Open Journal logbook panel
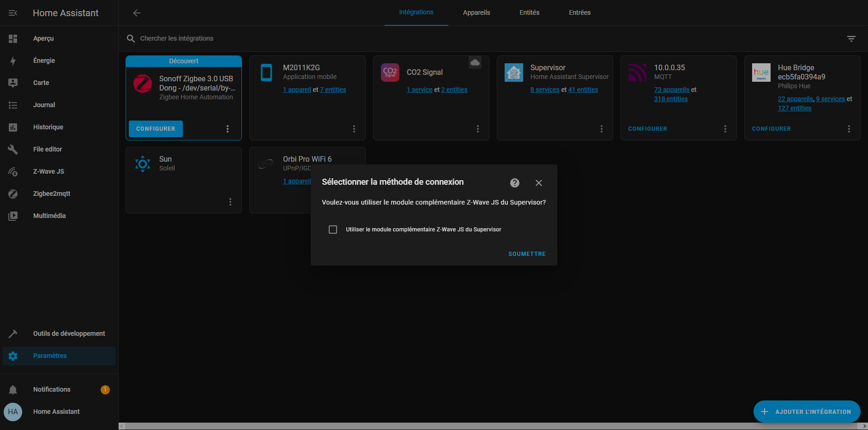This screenshot has height=430, width=868. click(59, 105)
